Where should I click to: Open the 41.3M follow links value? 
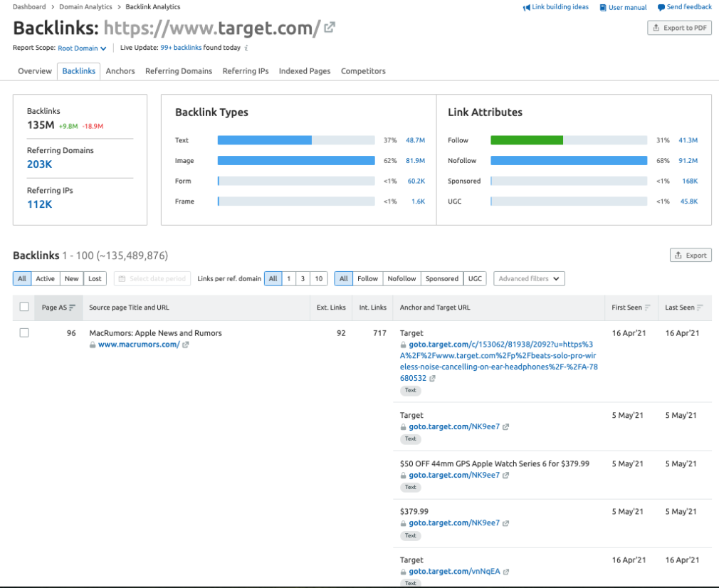click(x=688, y=140)
